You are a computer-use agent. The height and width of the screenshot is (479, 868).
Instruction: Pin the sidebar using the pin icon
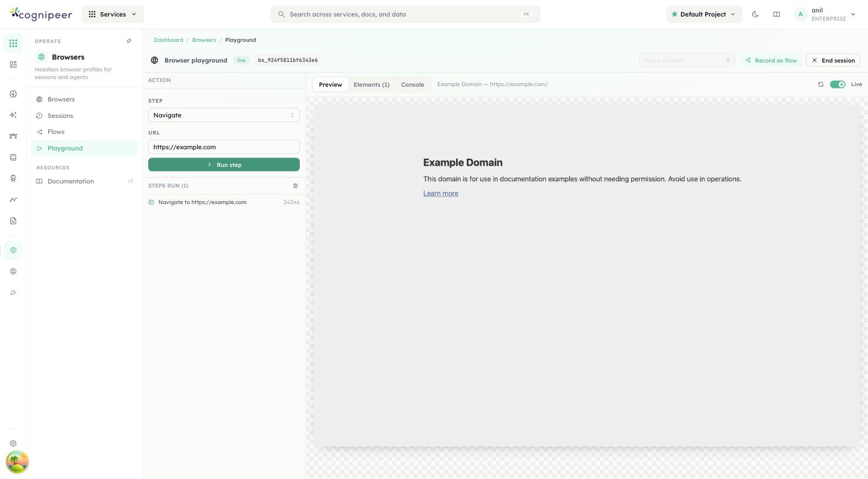129,41
